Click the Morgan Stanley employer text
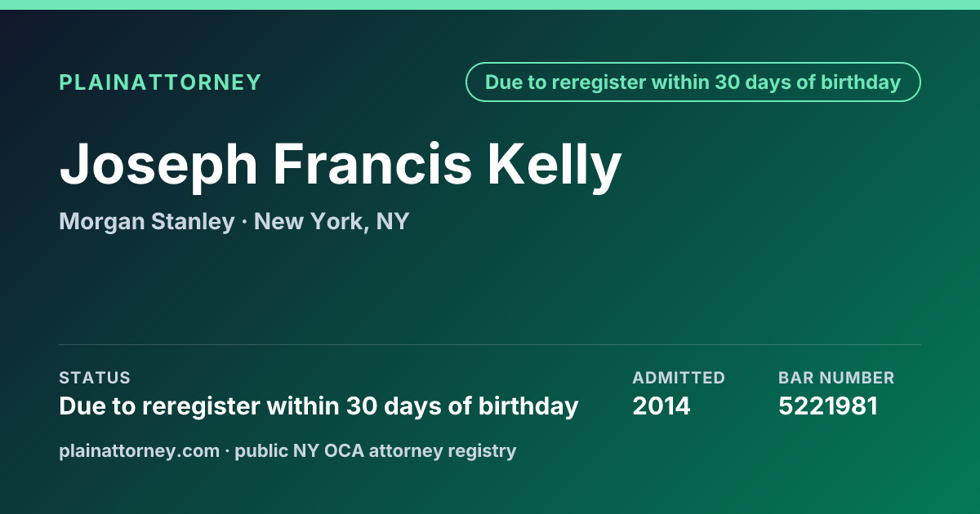Image resolution: width=980 pixels, height=514 pixels. (147, 221)
